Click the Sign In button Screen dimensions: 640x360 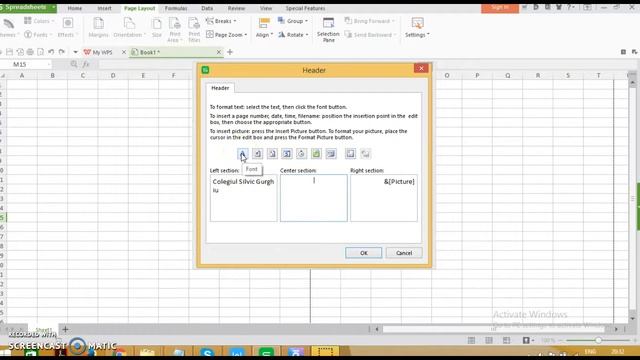[500, 7]
